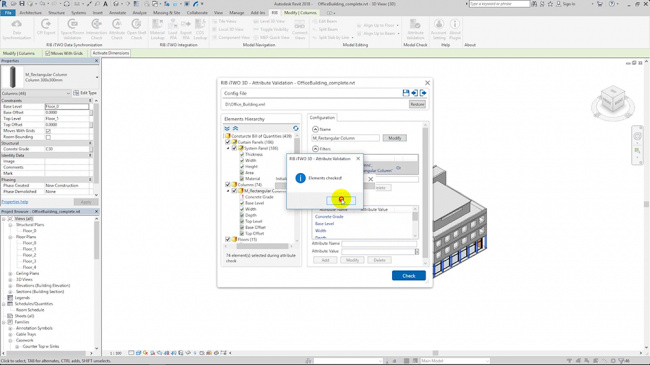Viewport: 650px width, 365px height.
Task: Click the CPI Export ribbon icon
Action: 46,27
